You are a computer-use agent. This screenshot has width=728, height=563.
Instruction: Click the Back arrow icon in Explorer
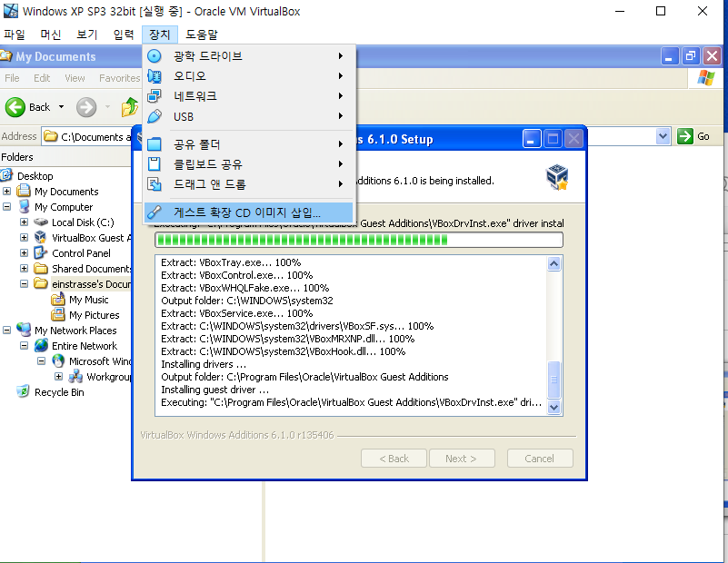click(15, 107)
